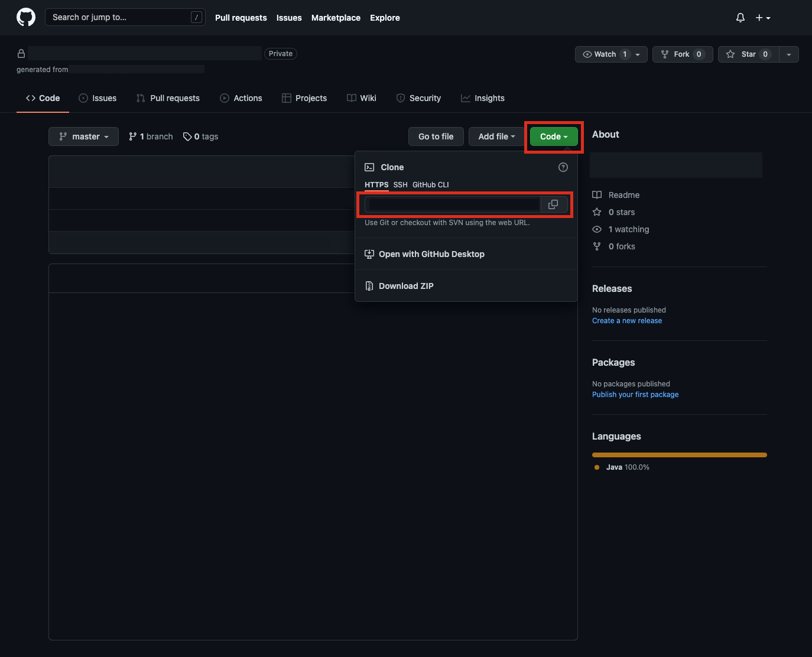Viewport: 812px width, 657px height.
Task: Open the master branch selector
Action: click(x=83, y=136)
